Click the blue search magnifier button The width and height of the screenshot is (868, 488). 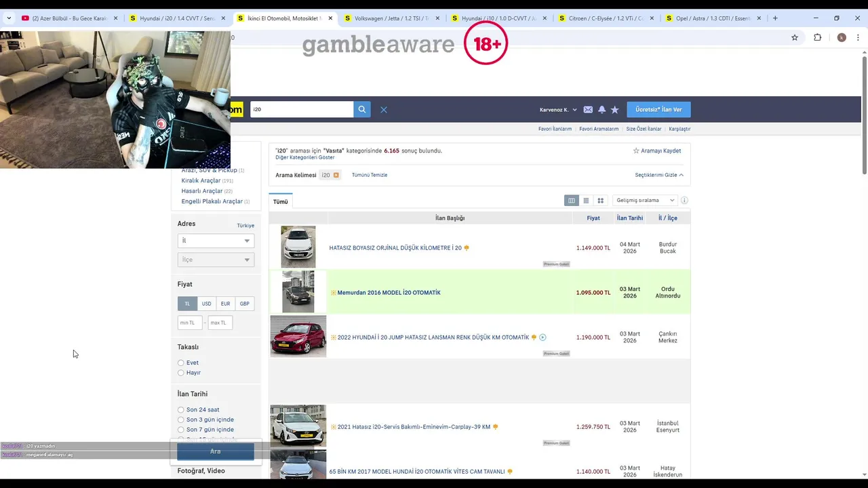pyautogui.click(x=362, y=109)
